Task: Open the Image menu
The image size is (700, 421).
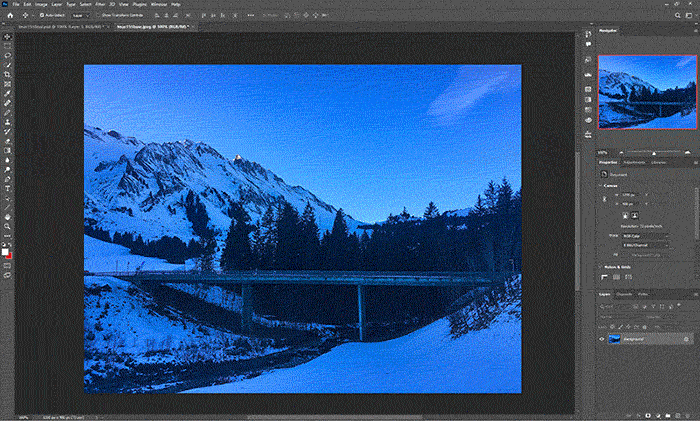Action: click(x=41, y=4)
